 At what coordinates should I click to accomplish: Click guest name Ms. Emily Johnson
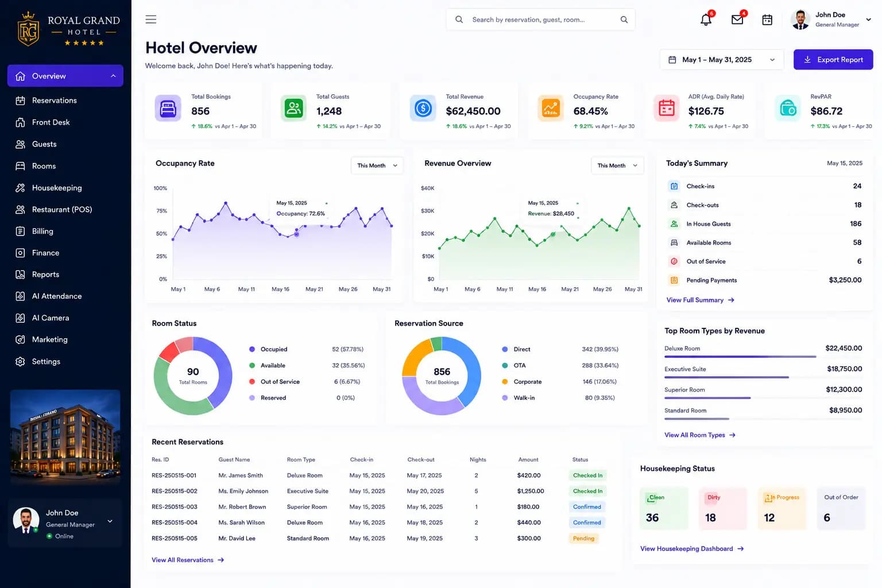coord(243,492)
